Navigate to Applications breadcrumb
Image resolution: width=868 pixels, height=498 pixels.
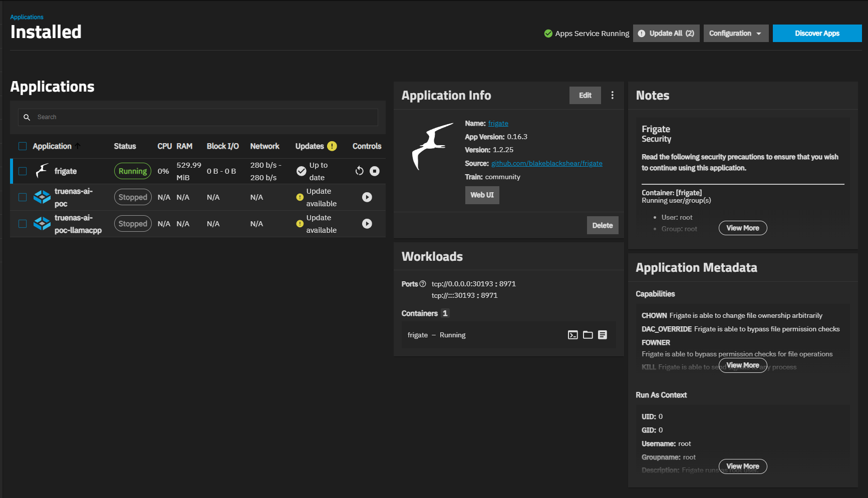(27, 17)
